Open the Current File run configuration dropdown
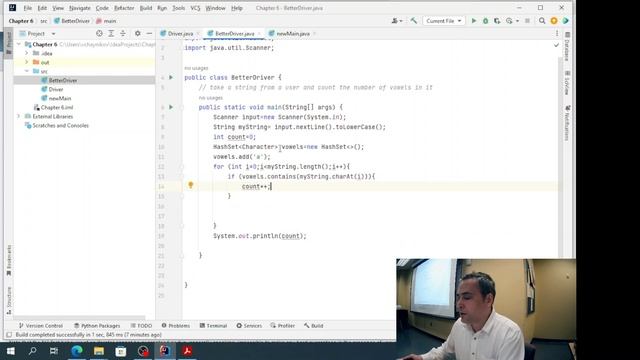This screenshot has width=640, height=360. (x=443, y=20)
